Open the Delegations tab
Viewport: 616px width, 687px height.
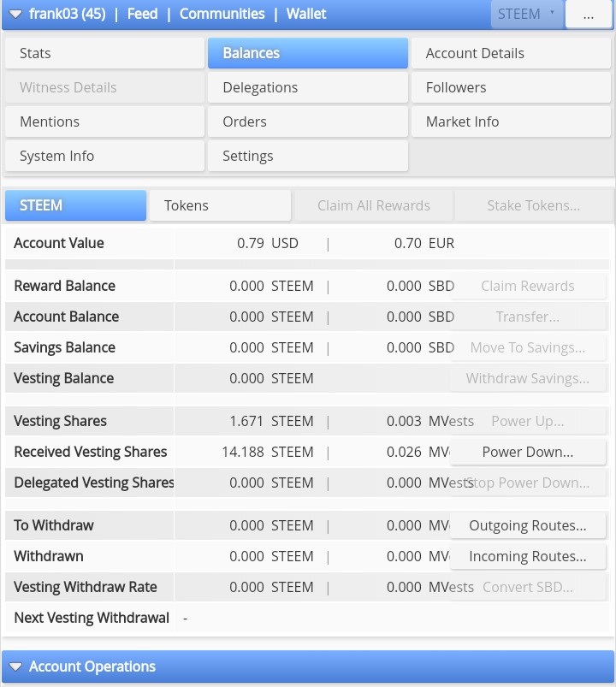click(307, 87)
